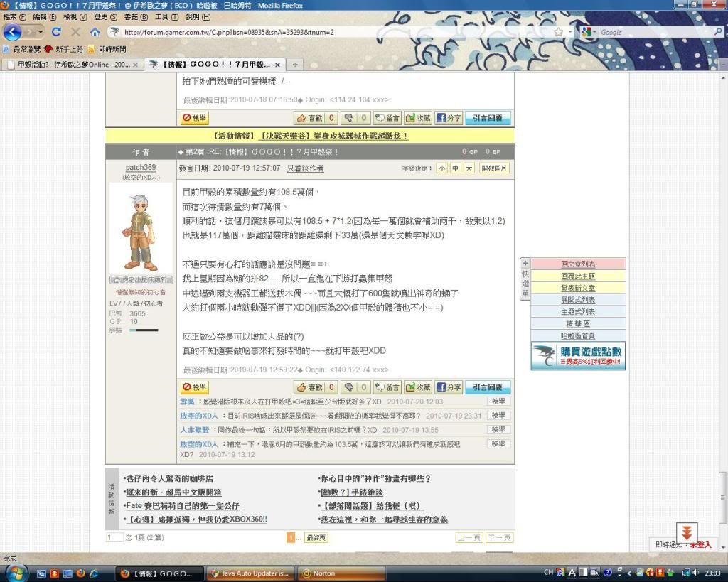Open the back/forward history dropdown arrow
728x582 pixels.
[x=41, y=32]
